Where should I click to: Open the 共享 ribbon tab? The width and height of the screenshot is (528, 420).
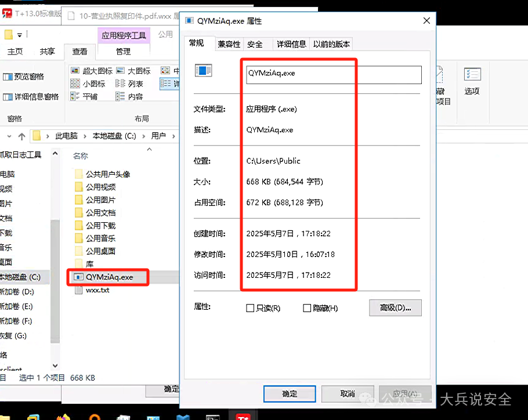47,51
